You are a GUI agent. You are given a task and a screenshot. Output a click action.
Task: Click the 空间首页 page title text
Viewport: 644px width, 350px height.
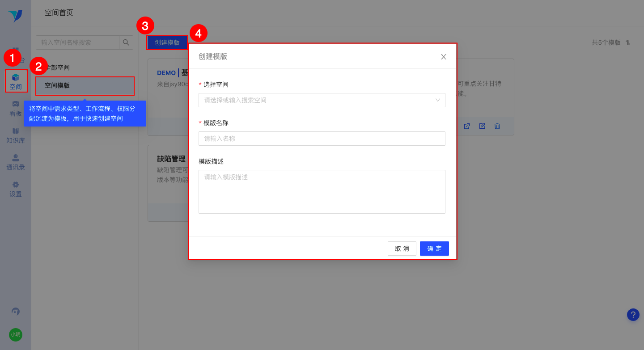point(59,13)
